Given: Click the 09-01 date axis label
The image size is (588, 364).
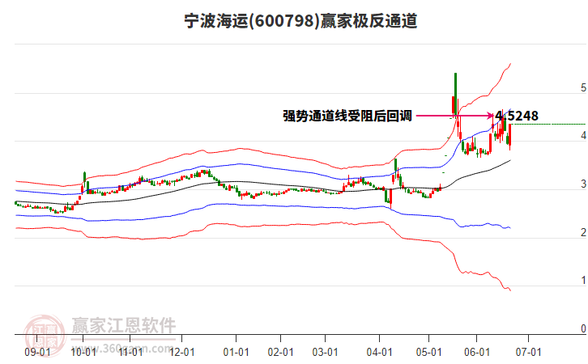Looking at the screenshot, I should 37,352.
